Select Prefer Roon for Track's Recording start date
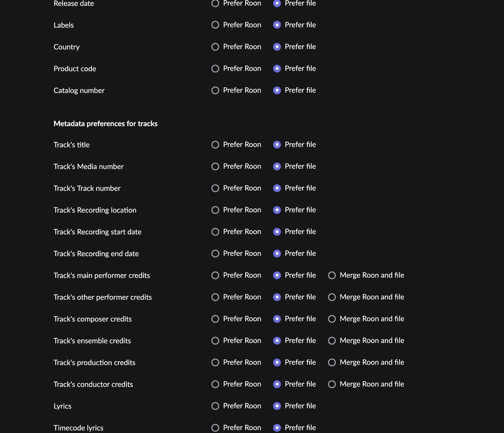This screenshot has height=433, width=504. (x=215, y=232)
